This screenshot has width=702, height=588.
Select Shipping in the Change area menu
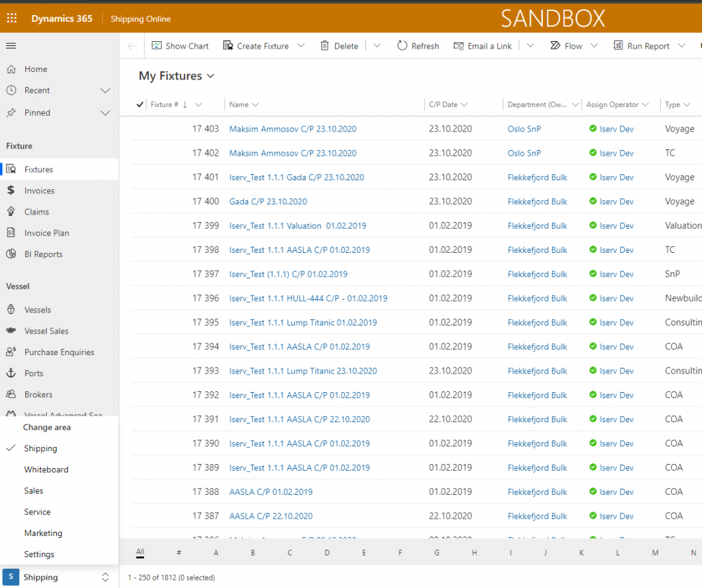40,448
